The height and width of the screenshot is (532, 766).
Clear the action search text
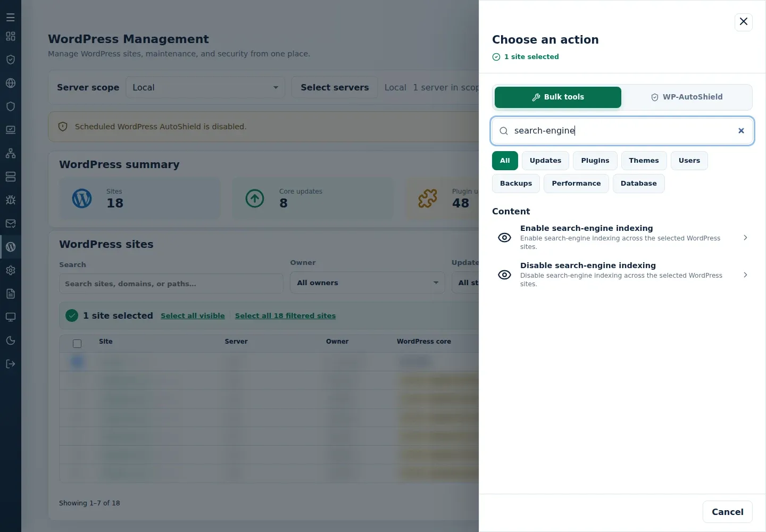click(741, 131)
